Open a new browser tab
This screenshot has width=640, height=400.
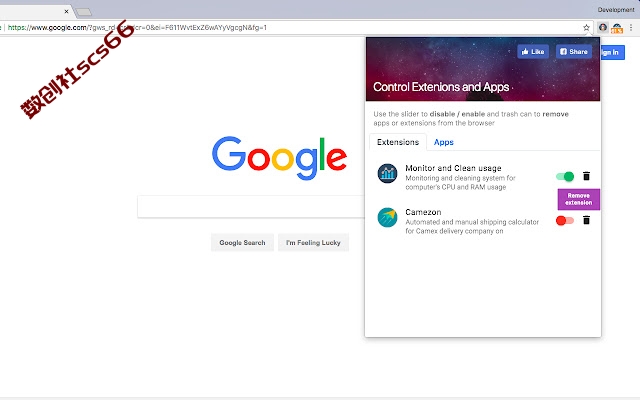point(84,12)
